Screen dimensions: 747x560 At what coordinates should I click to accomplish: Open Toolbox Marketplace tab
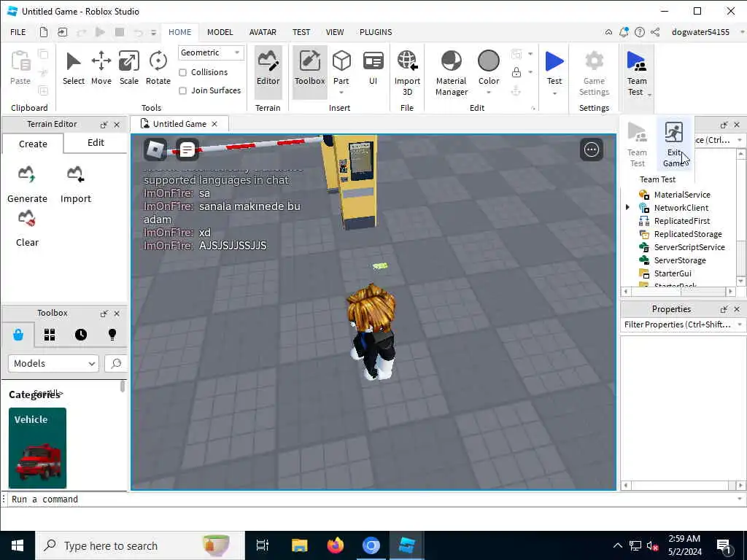coord(18,335)
